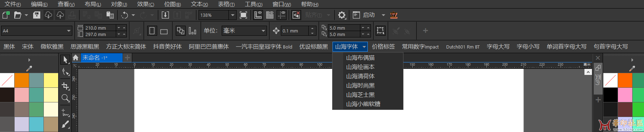This screenshot has width=644, height=132.
Task: Select the Freehand curve tool
Action: [x=65, y=112]
